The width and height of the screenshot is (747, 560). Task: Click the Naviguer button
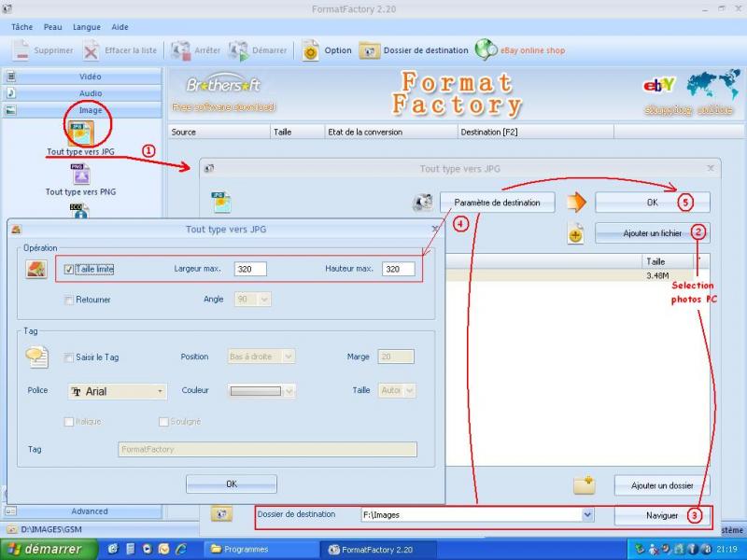[x=662, y=515]
